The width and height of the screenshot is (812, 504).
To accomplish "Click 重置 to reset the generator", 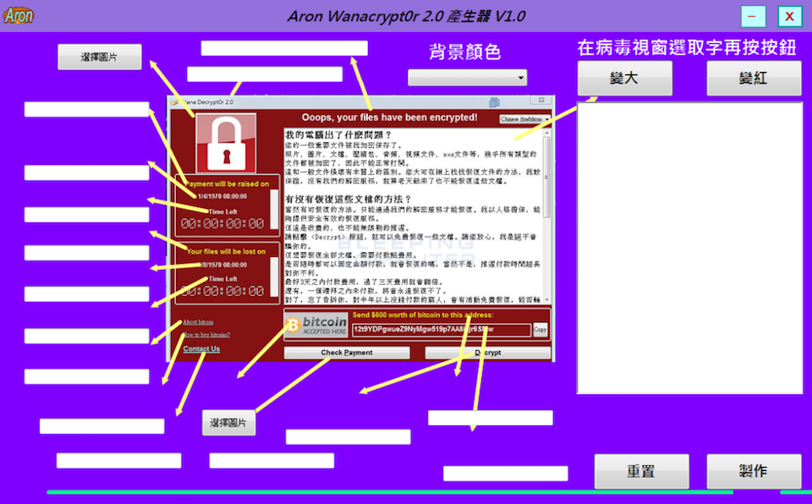I will [x=641, y=472].
